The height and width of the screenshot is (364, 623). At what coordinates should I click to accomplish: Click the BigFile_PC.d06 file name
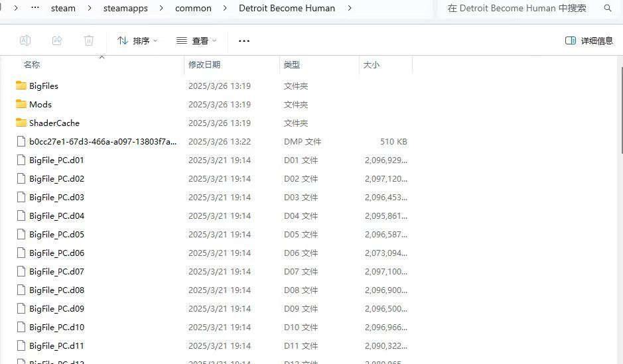(56, 253)
